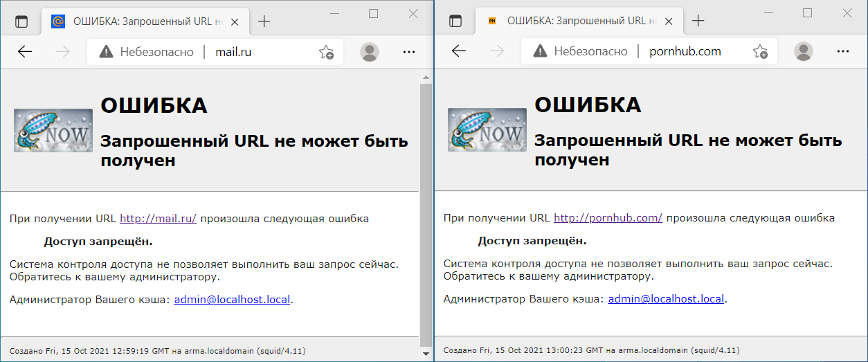The image size is (868, 362).
Task: Add mail.ru page to favorites
Action: [326, 52]
